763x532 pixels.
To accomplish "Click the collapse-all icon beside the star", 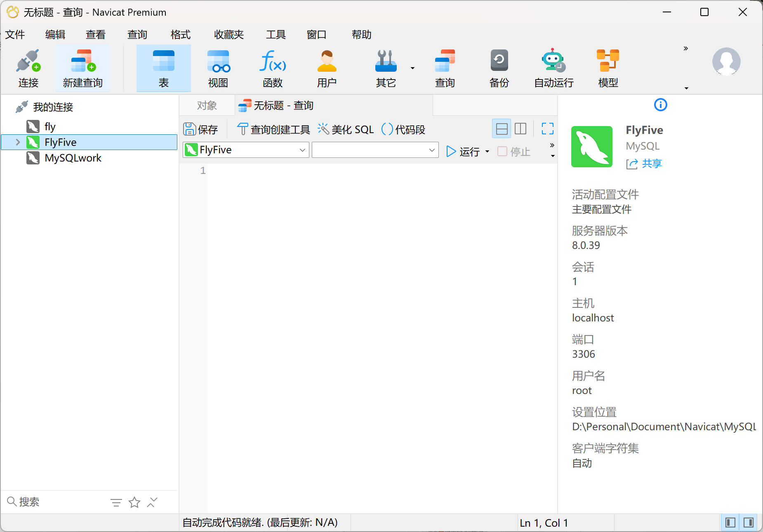I will (152, 502).
